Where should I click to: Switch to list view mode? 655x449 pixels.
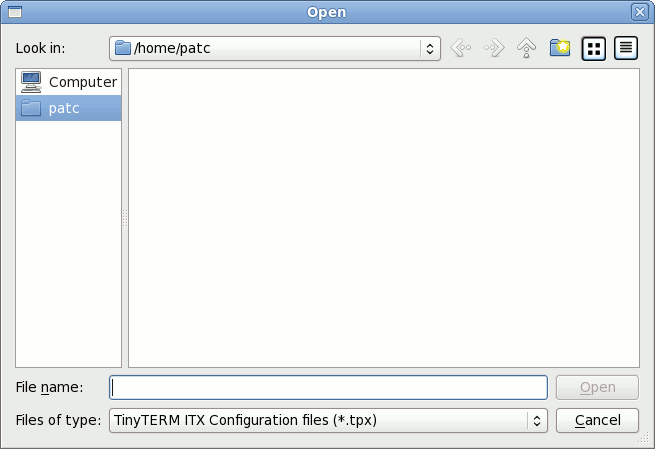594,48
